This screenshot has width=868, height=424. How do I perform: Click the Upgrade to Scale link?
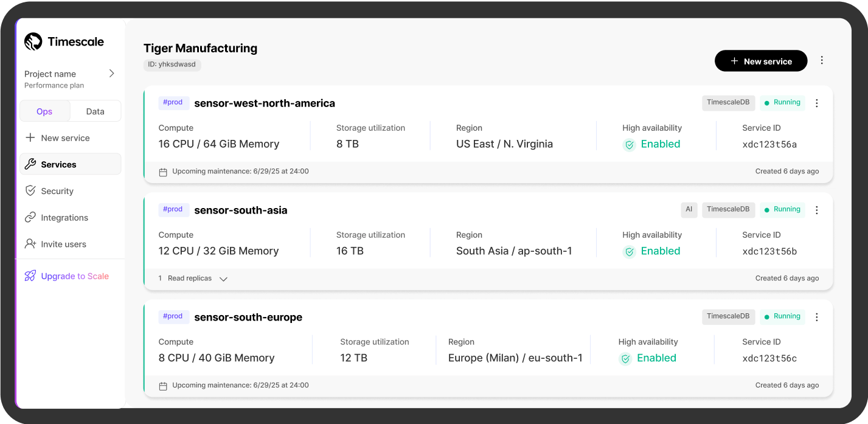coord(75,276)
